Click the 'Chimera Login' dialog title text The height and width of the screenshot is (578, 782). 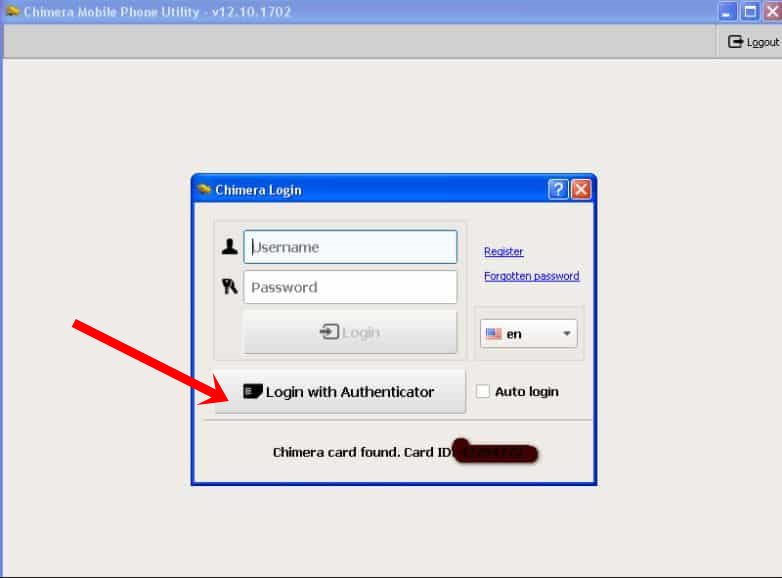pos(258,190)
